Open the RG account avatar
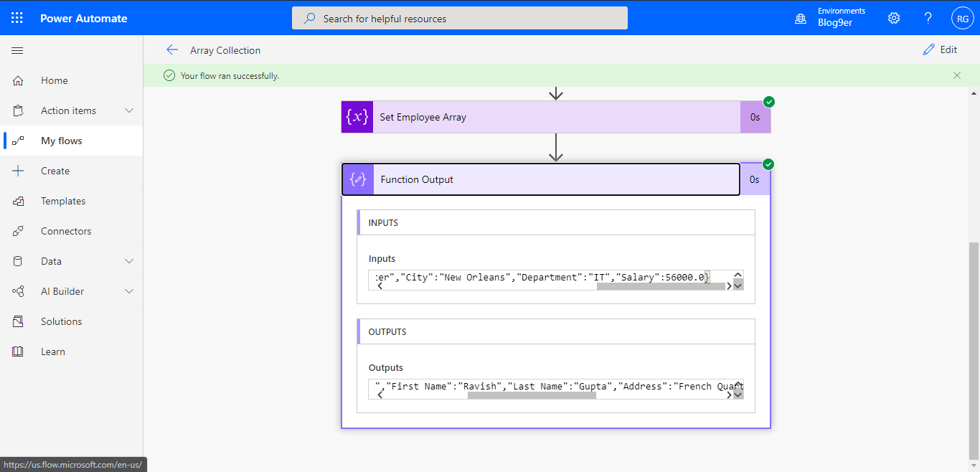Viewport: 980px width, 472px height. (962, 19)
